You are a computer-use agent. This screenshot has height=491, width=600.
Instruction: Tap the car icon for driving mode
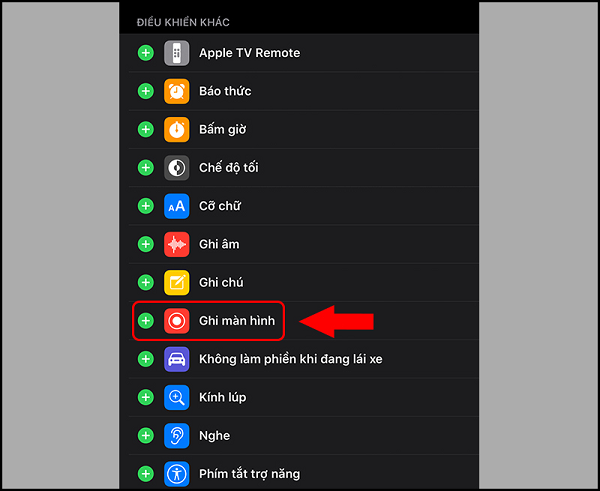tap(176, 359)
